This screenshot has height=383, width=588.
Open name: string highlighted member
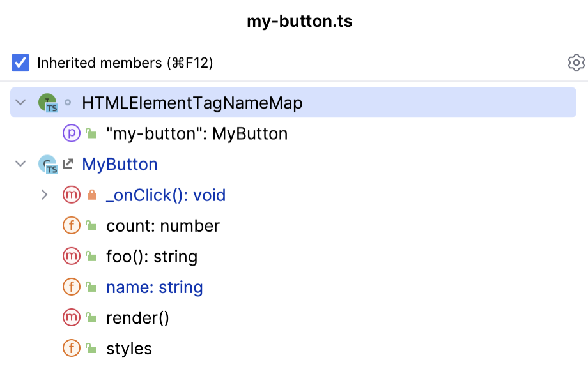(154, 287)
